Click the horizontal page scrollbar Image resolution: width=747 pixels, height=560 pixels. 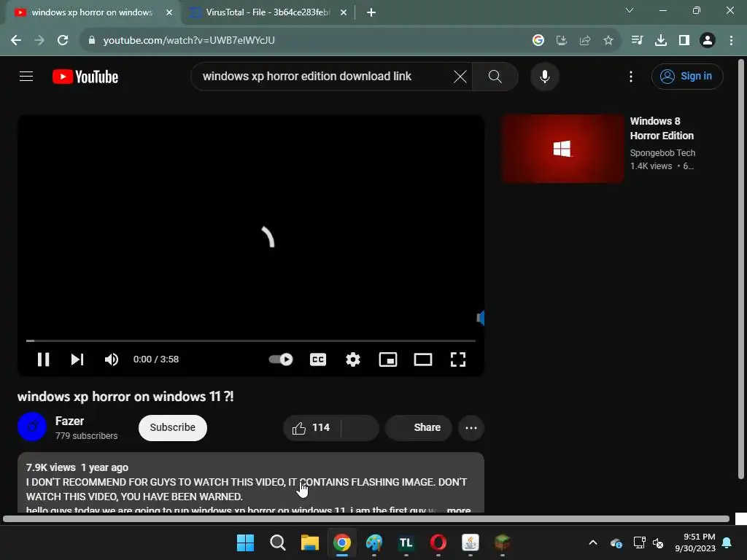tap(366, 518)
